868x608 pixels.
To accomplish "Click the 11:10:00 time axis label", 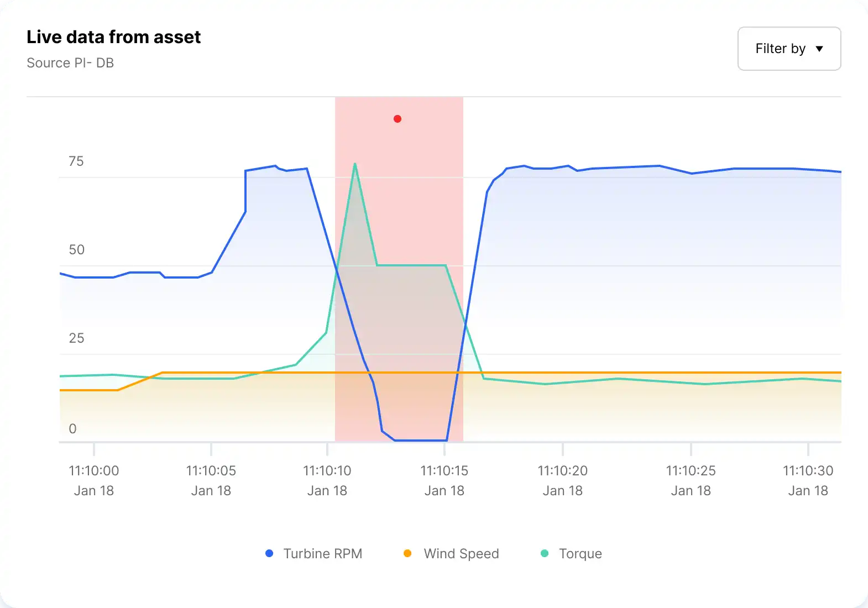I will pyautogui.click(x=94, y=471).
